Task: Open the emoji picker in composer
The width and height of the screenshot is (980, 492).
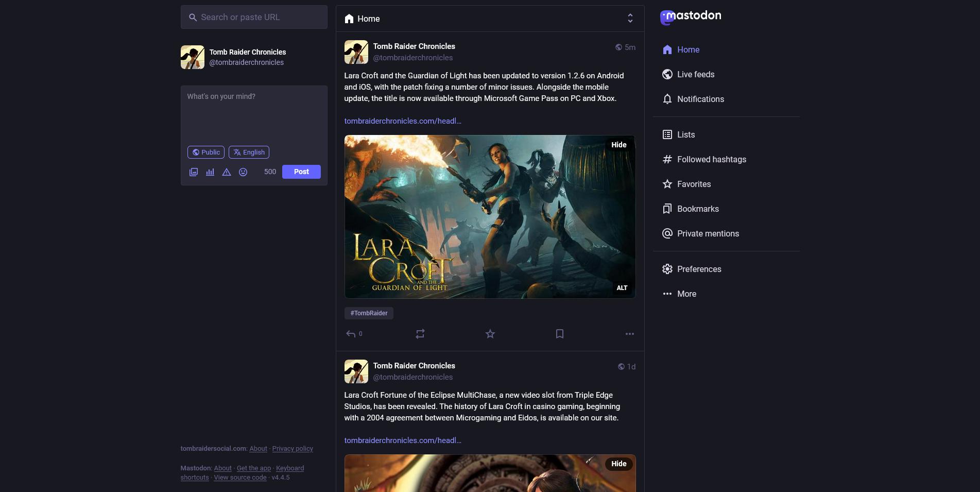Action: pos(243,172)
